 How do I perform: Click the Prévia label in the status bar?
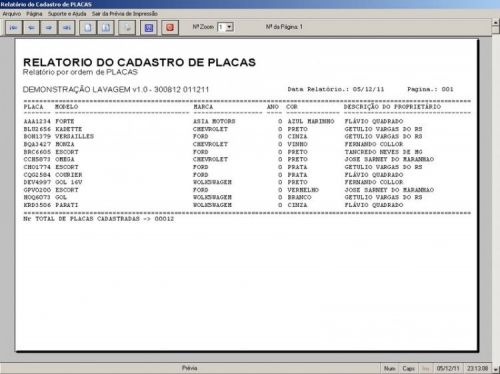[190, 368]
